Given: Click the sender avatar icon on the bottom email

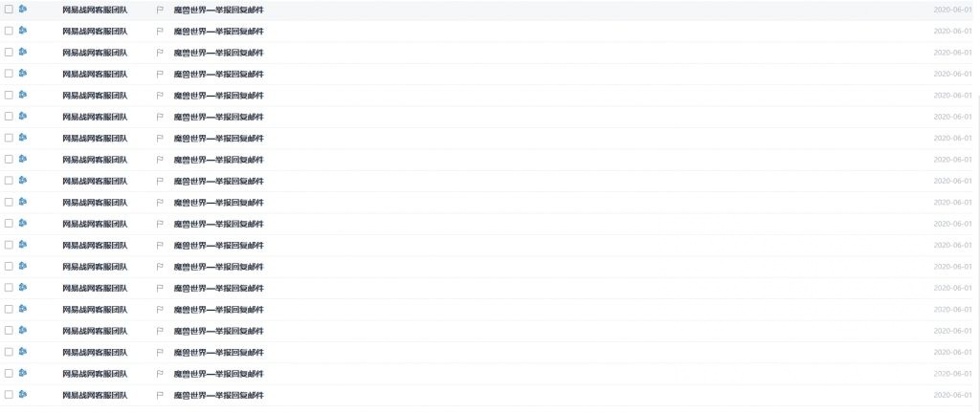Looking at the screenshot, I should pyautogui.click(x=23, y=394).
